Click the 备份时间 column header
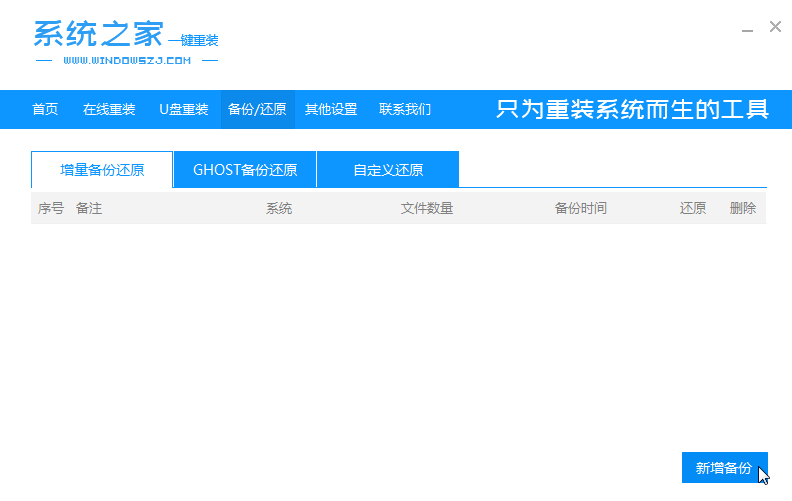This screenshot has width=792, height=501. click(x=580, y=208)
